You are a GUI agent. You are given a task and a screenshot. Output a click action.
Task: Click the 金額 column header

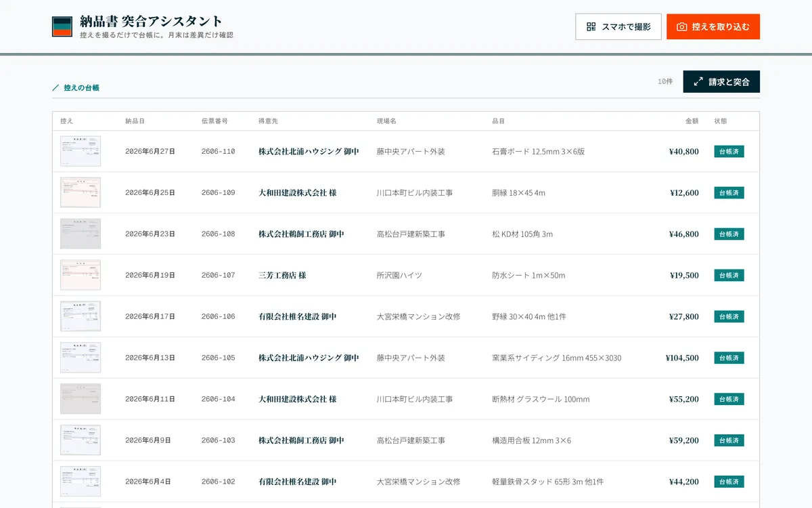[692, 121]
